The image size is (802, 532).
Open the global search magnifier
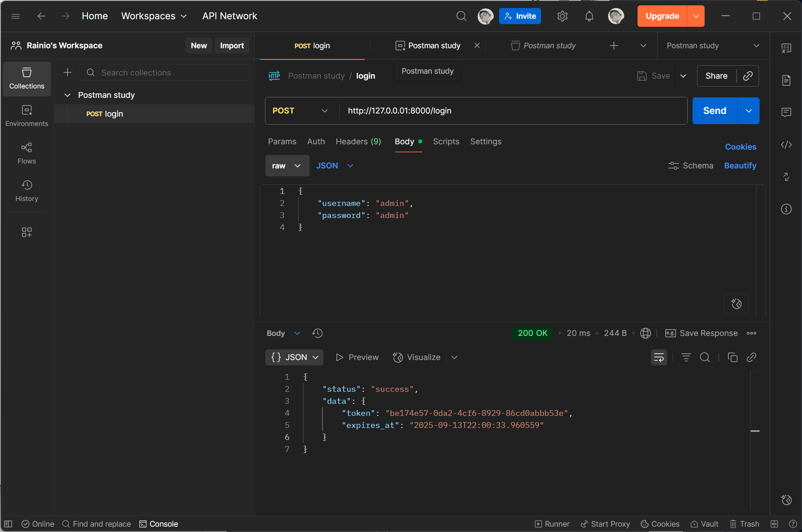point(461,16)
